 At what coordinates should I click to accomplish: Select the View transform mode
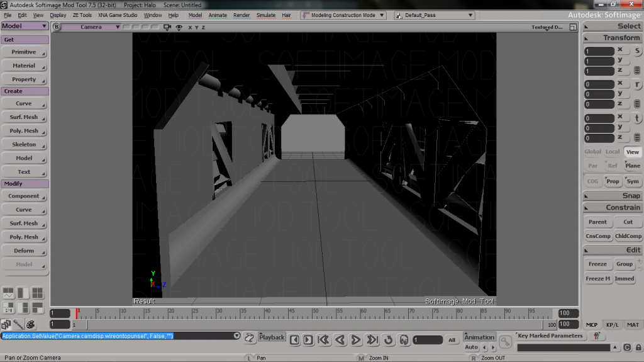coord(633,152)
